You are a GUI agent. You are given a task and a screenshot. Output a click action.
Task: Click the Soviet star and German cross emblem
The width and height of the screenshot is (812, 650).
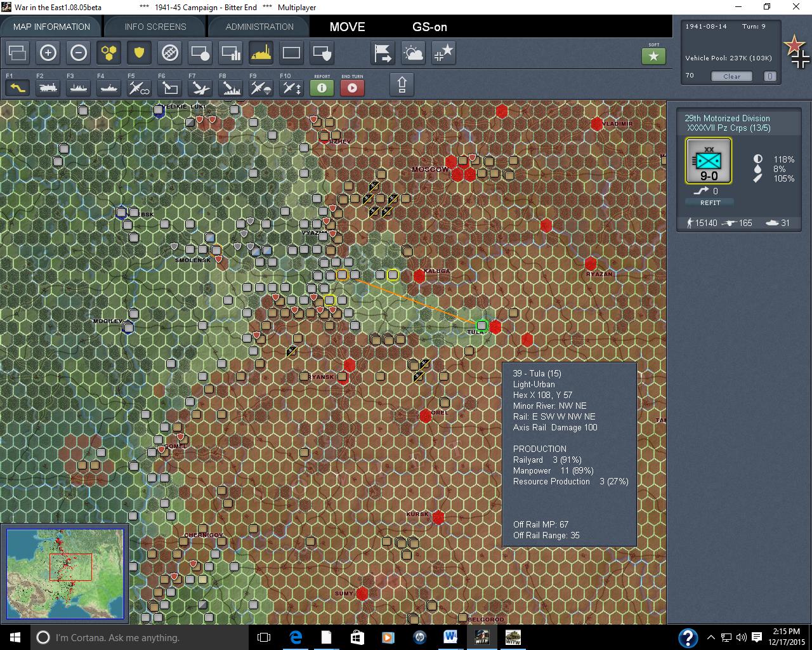coord(797,52)
